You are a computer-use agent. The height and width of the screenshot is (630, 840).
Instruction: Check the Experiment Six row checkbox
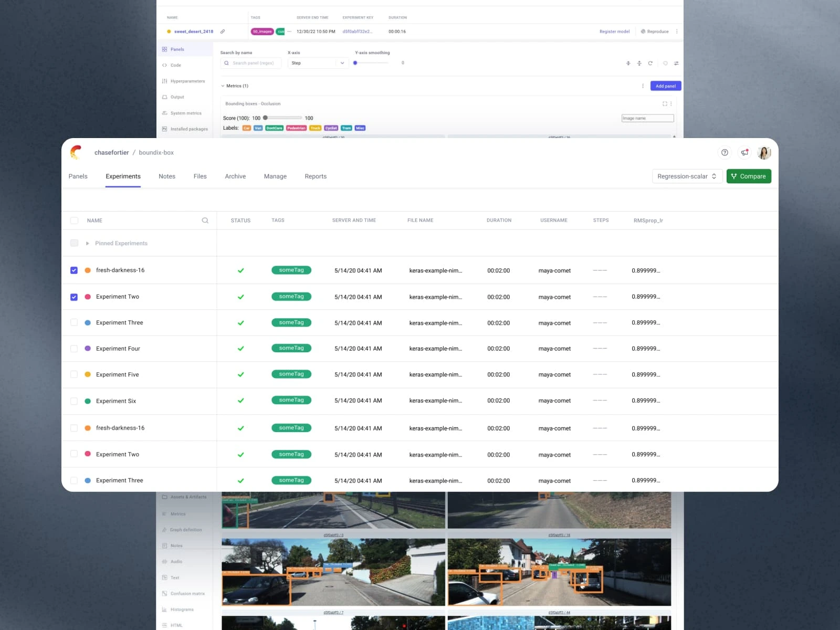[x=74, y=401]
